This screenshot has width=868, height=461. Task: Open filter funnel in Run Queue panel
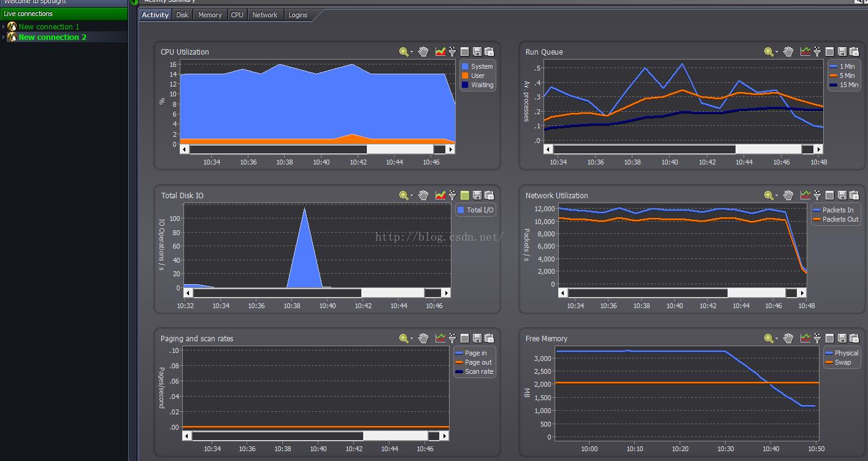tap(817, 52)
